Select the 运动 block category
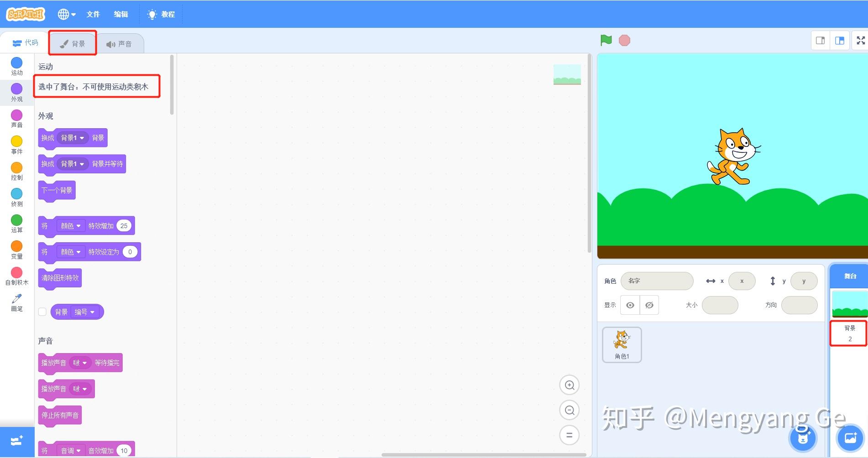Viewport: 868px width, 458px height. (x=17, y=66)
